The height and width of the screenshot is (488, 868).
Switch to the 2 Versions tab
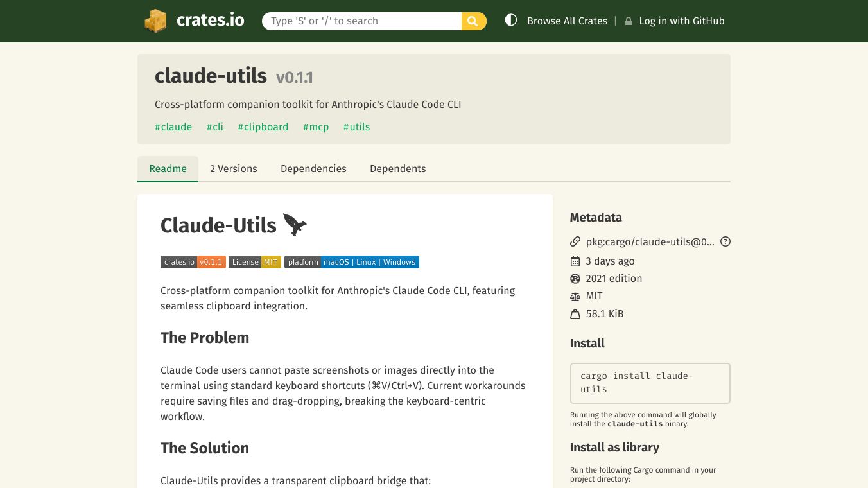pos(234,169)
